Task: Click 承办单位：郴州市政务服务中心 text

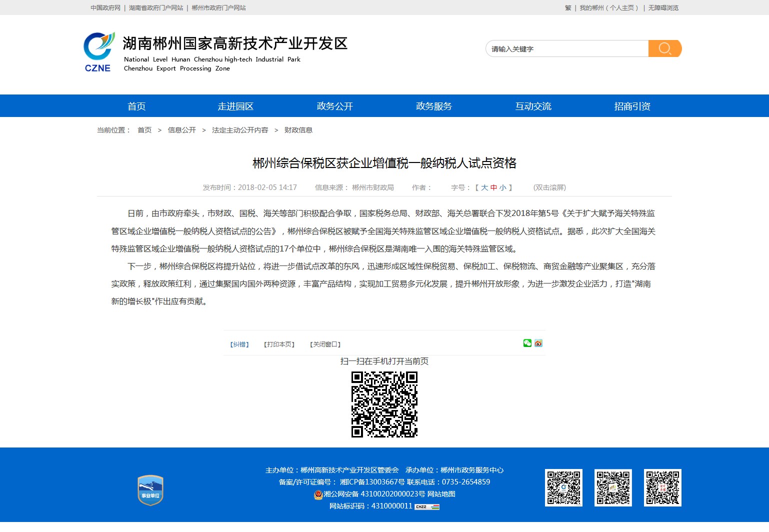Action: (454, 470)
